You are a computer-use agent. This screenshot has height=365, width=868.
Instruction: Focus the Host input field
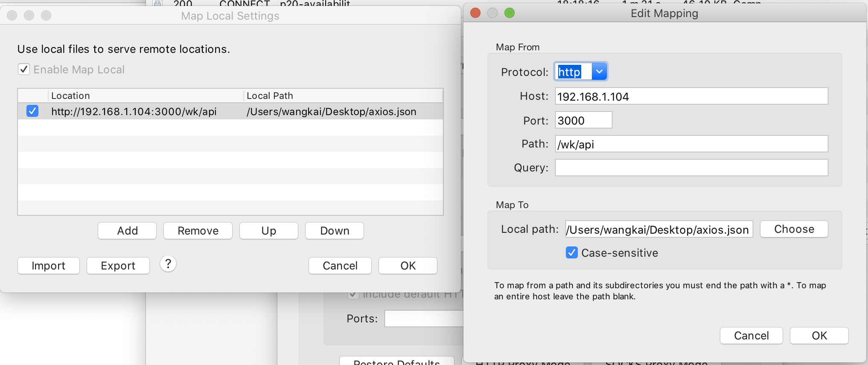(x=691, y=96)
